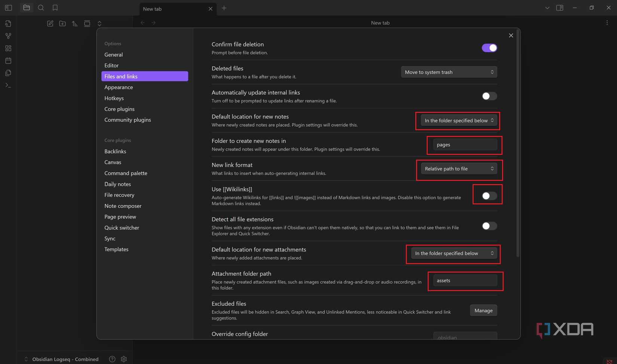Change the New link format dropdown
Image resolution: width=617 pixels, height=364 pixels.
[x=459, y=169]
